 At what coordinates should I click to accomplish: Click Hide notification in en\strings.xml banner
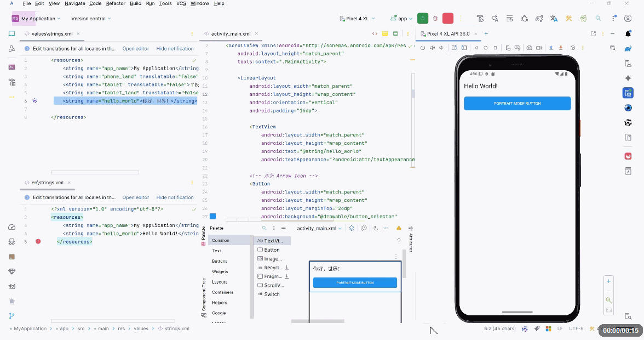(x=175, y=197)
